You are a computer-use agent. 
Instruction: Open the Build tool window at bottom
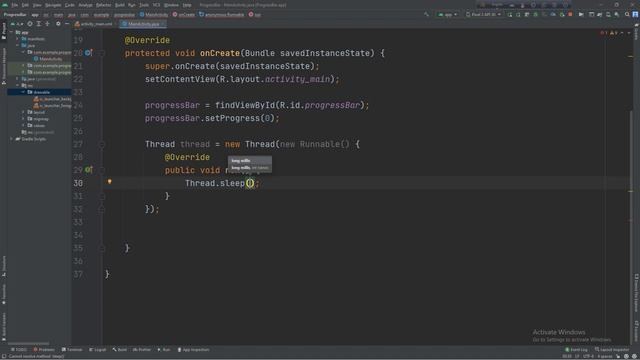[120, 350]
